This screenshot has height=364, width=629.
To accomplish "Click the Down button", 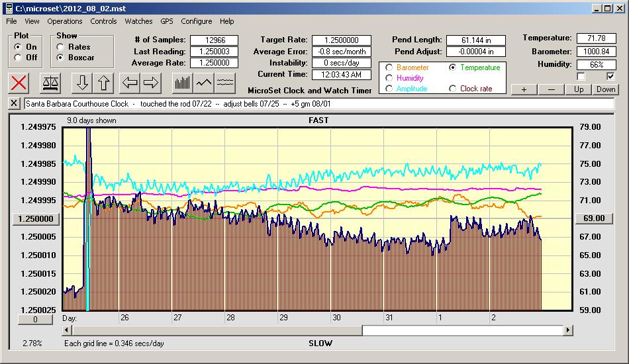I will click(x=606, y=89).
